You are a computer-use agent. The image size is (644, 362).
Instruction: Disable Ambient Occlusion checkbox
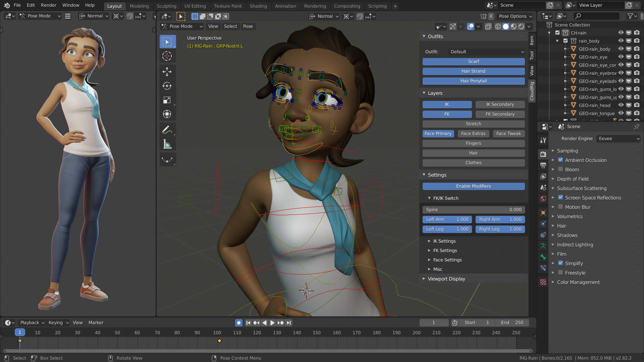[x=560, y=160]
